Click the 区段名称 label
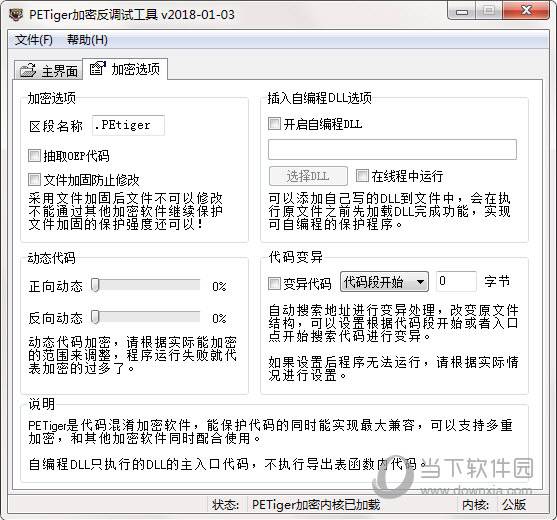Viewport: 557px width, 520px height. click(x=56, y=126)
